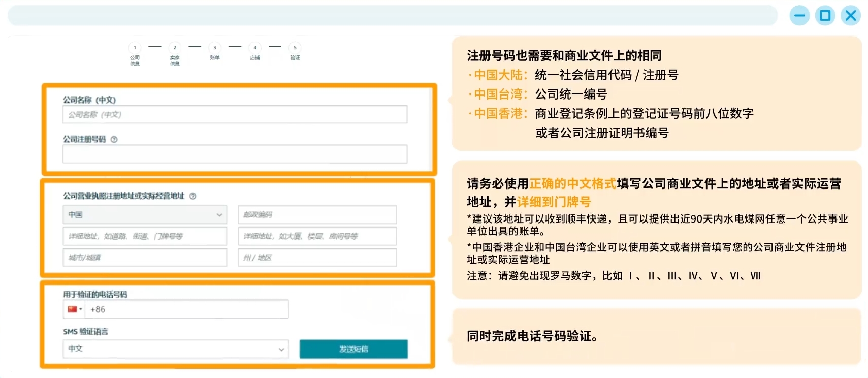Click the line 或者公司注册证明书编号
The width and height of the screenshot is (868, 378).
click(x=602, y=133)
